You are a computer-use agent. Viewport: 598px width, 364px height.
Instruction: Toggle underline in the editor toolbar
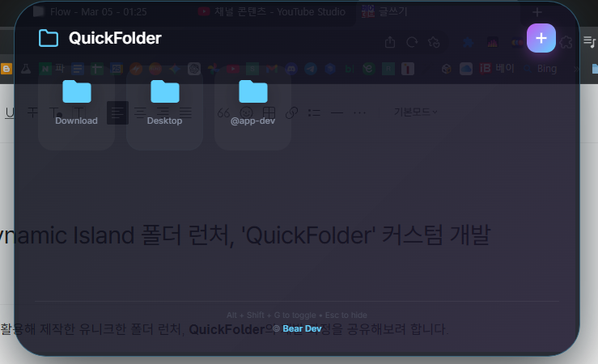(x=10, y=112)
